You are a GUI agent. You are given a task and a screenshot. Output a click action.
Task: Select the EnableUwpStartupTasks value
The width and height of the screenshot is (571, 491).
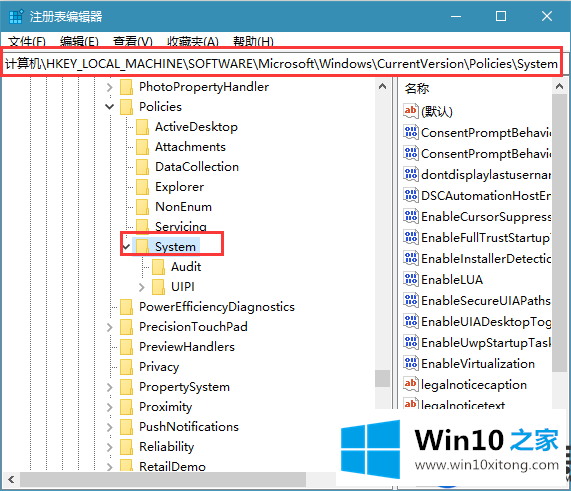coord(486,343)
